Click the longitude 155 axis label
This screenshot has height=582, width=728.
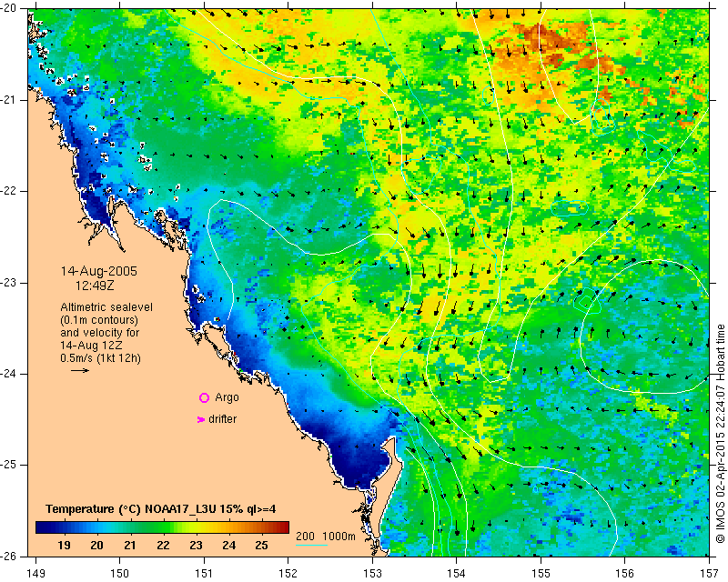[541, 574]
